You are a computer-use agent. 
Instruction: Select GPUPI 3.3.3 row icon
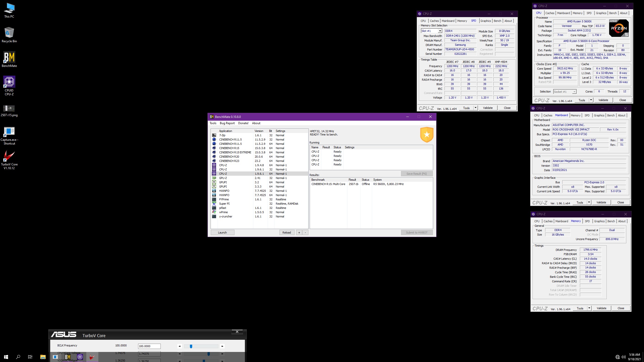[x=214, y=187]
